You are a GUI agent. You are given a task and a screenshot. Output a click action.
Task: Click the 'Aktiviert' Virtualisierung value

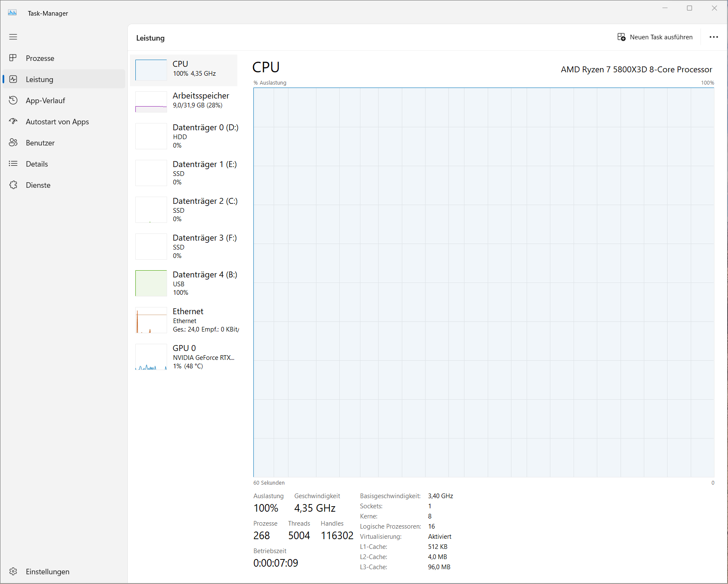[440, 537]
